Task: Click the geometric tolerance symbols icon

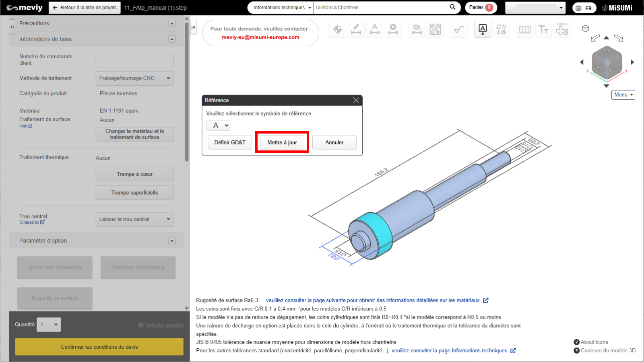Action: (x=501, y=29)
